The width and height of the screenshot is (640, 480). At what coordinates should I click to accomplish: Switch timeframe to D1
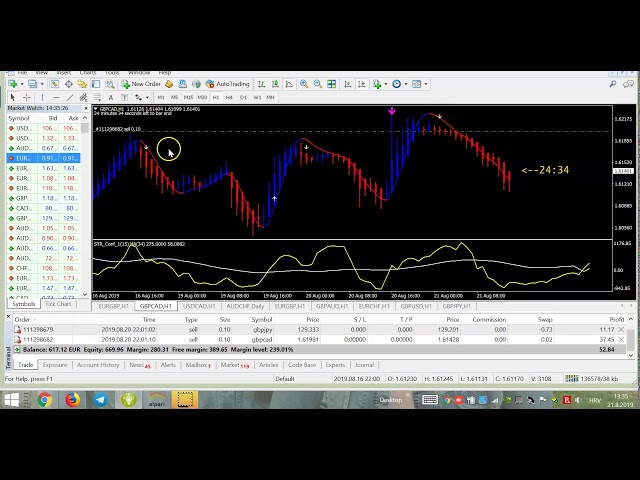coord(243,97)
